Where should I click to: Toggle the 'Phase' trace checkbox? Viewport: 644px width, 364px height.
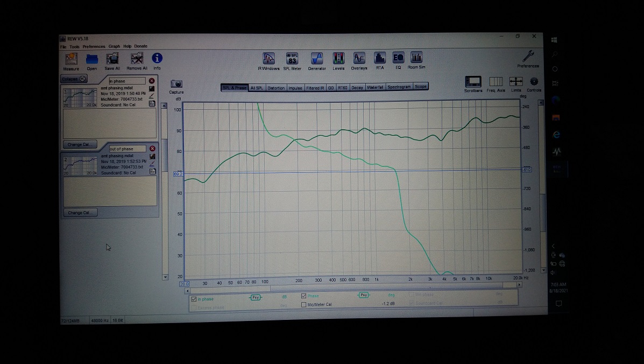pos(304,296)
